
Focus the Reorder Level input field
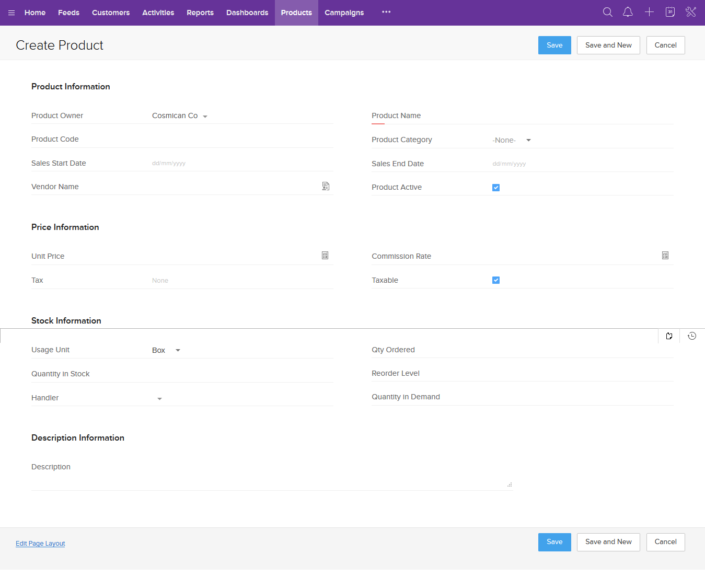click(x=583, y=374)
